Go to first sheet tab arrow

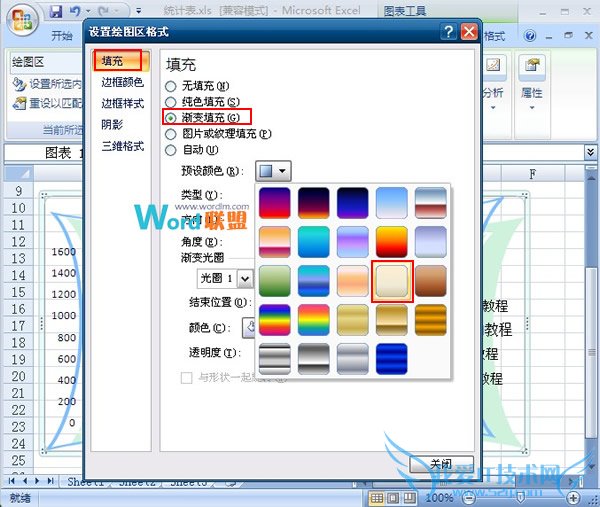[x=11, y=481]
